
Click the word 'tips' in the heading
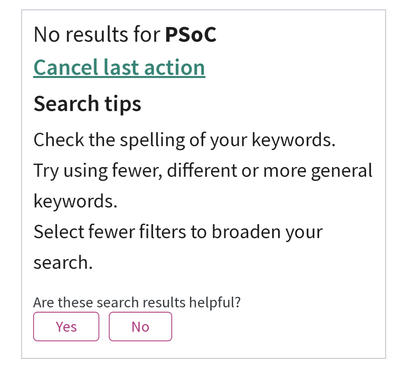[x=123, y=104]
